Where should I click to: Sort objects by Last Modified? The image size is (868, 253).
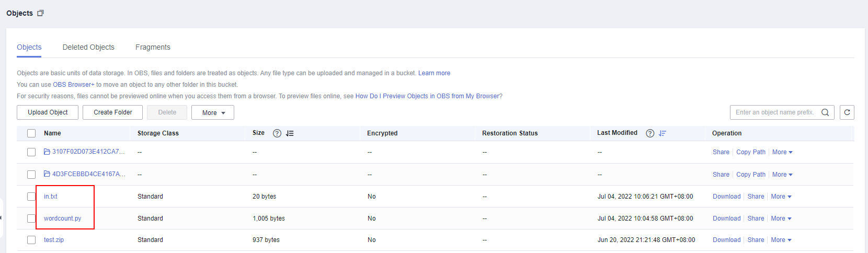[x=663, y=133]
